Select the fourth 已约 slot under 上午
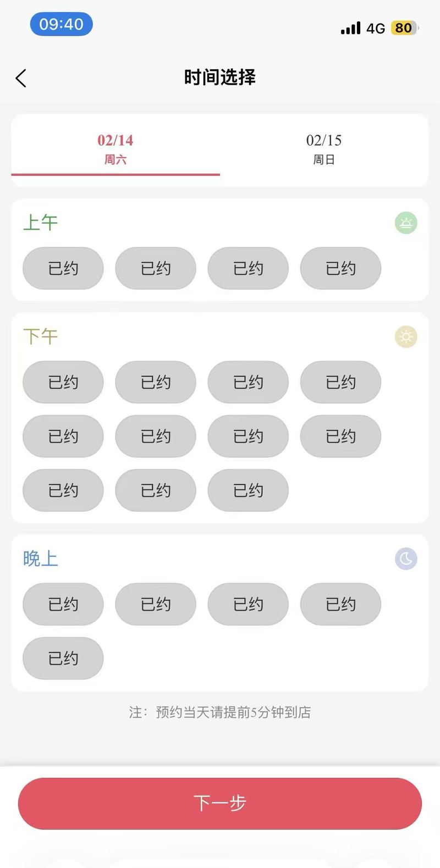 point(340,268)
